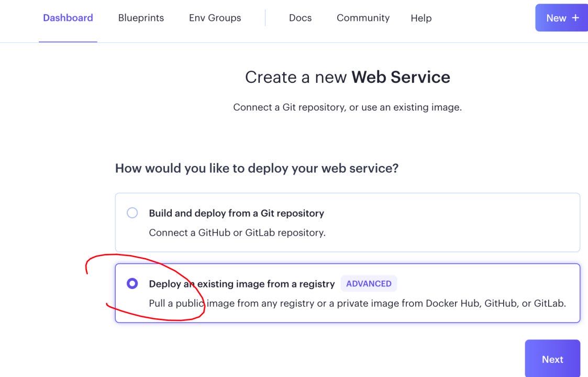This screenshot has height=377, width=588.
Task: Click the ADVANCED badge
Action: 369,284
